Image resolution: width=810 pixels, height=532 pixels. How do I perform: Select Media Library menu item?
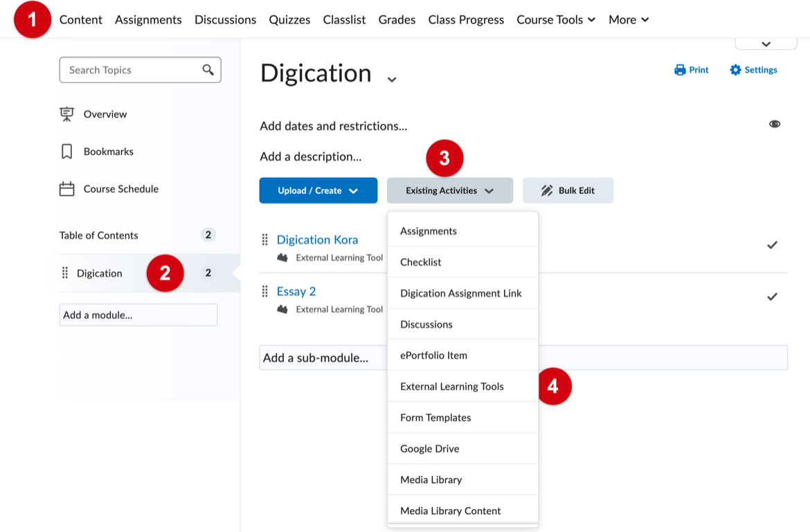[463, 479]
